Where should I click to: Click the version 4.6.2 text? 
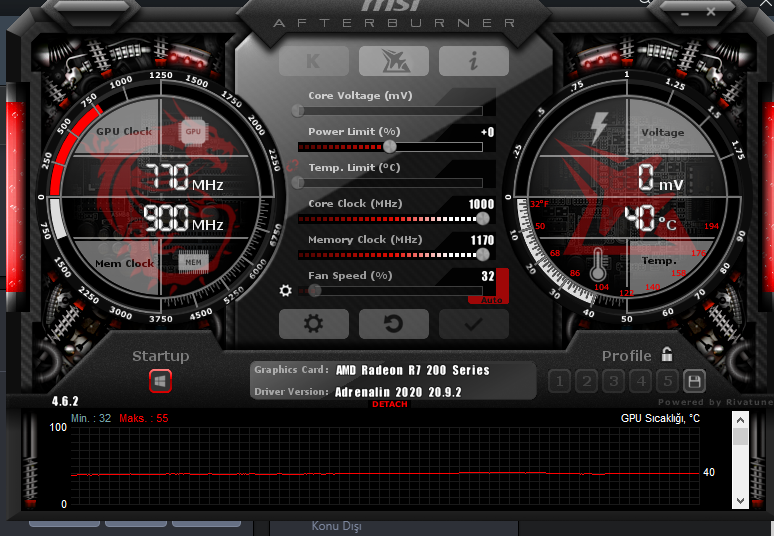click(x=65, y=401)
